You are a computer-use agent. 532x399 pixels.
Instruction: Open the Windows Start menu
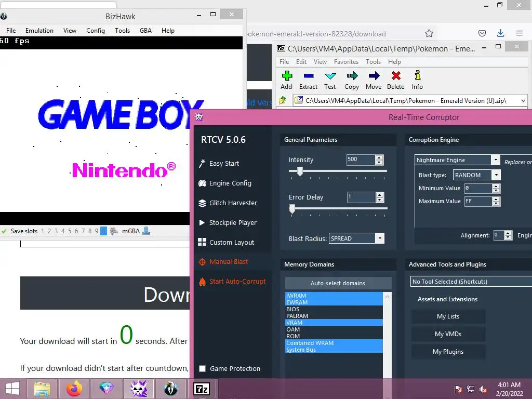[x=12, y=389]
